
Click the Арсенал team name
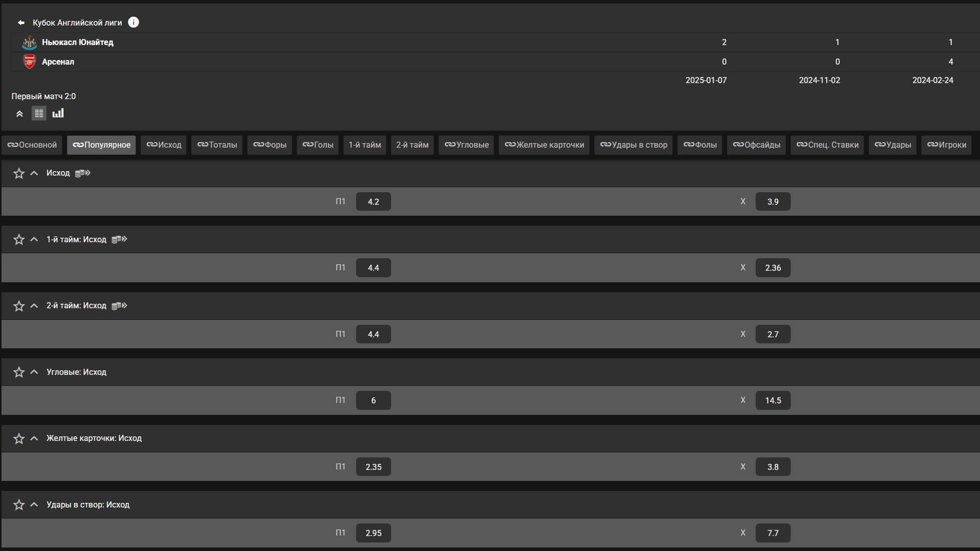pos(58,62)
